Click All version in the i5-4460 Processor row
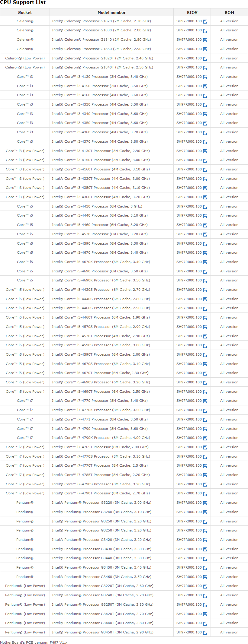 pos(229,225)
